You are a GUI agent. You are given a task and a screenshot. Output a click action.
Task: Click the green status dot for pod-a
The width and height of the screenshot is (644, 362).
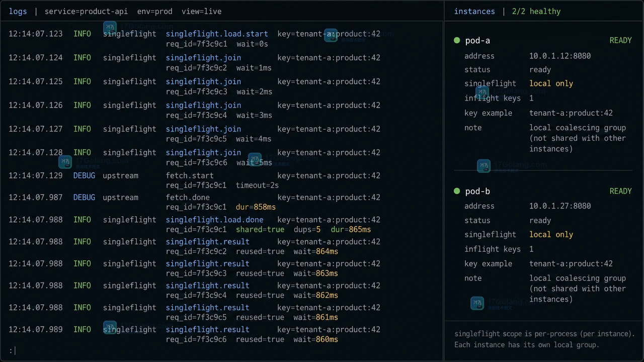click(457, 40)
